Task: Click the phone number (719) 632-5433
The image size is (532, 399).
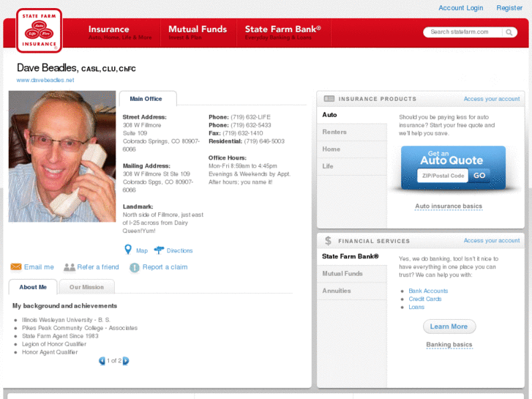Action: [251, 125]
